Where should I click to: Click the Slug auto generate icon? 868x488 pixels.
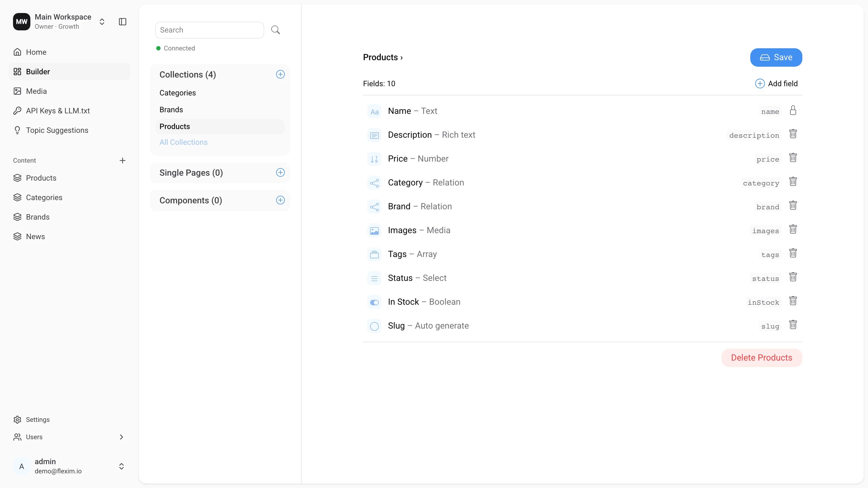374,326
